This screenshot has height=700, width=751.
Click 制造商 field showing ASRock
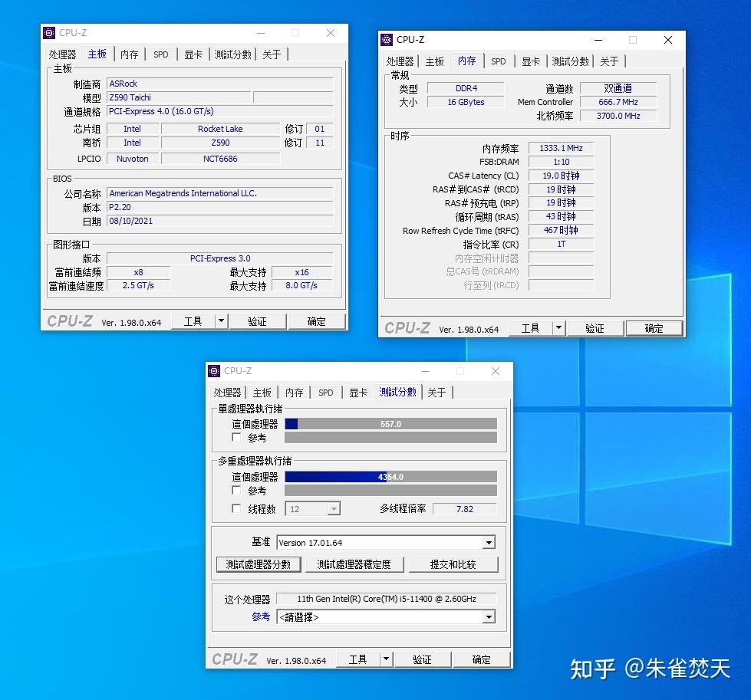pos(220,84)
